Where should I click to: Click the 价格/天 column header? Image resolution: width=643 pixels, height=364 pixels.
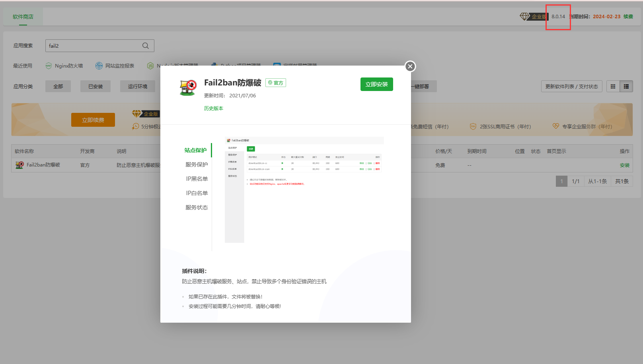point(444,151)
